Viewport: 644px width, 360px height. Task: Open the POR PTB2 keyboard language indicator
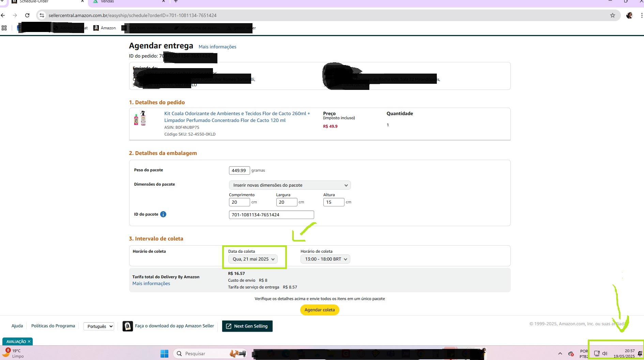click(584, 354)
